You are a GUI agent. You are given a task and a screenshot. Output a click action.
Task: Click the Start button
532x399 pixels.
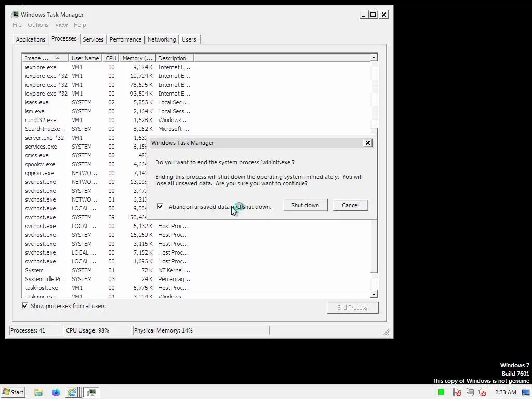click(13, 392)
